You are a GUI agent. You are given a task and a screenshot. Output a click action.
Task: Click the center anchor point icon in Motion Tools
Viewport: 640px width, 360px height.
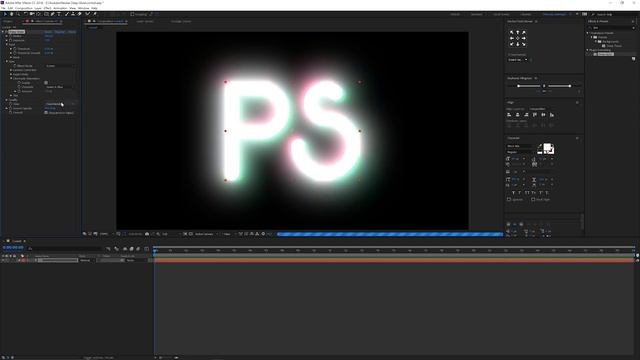coord(518,38)
